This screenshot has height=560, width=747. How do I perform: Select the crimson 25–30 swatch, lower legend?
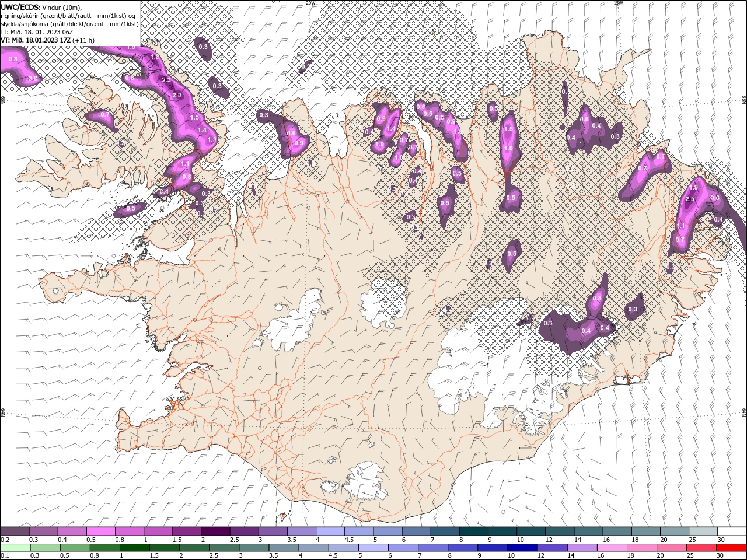pyautogui.click(x=701, y=548)
